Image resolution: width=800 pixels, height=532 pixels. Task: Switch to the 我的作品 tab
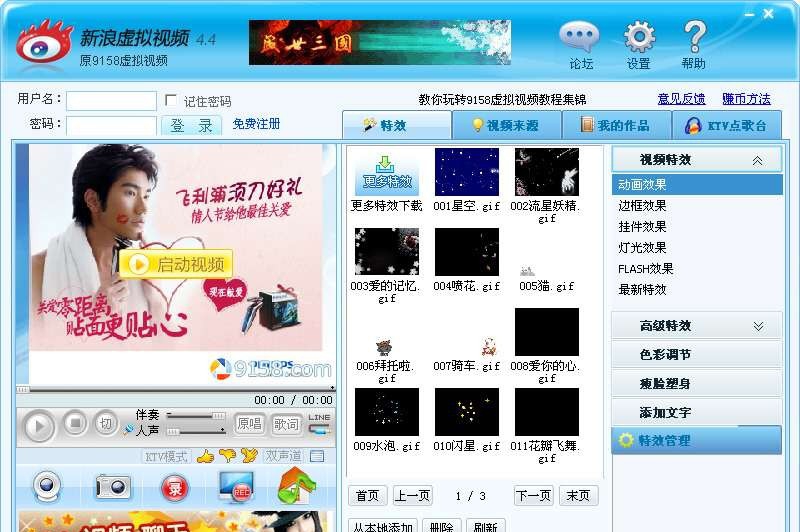[x=616, y=125]
